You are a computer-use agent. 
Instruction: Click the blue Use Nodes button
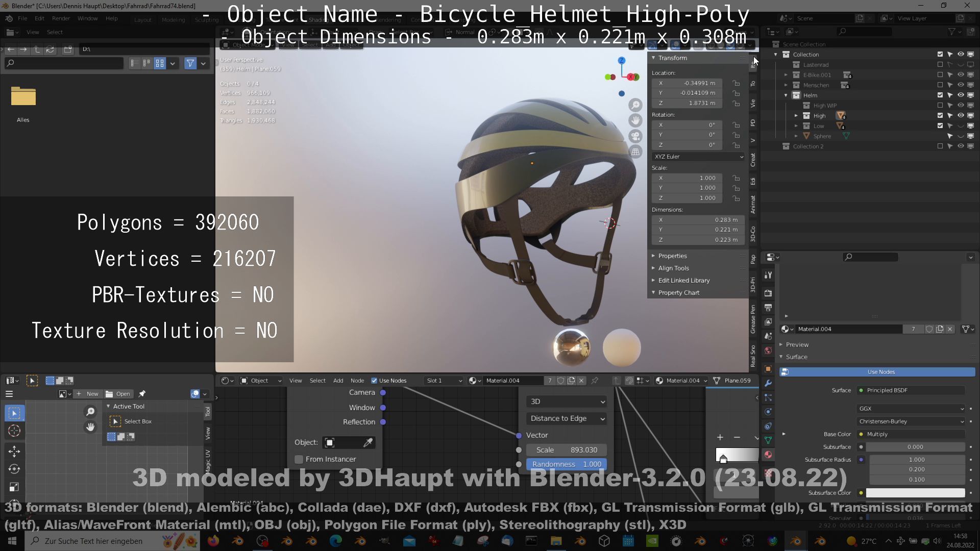pos(878,372)
